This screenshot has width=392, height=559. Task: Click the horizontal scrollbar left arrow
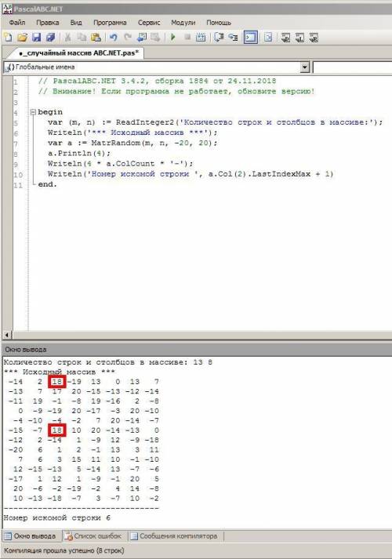tap(7, 335)
